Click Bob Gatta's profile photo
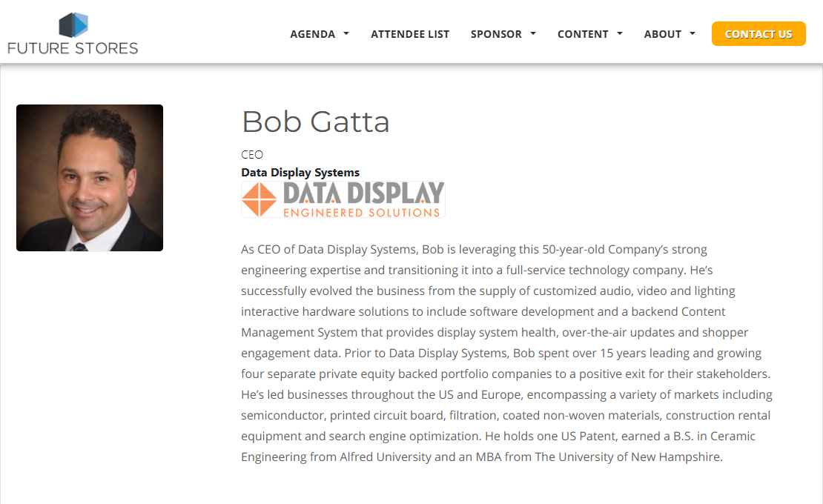The height and width of the screenshot is (504, 823). point(90,178)
